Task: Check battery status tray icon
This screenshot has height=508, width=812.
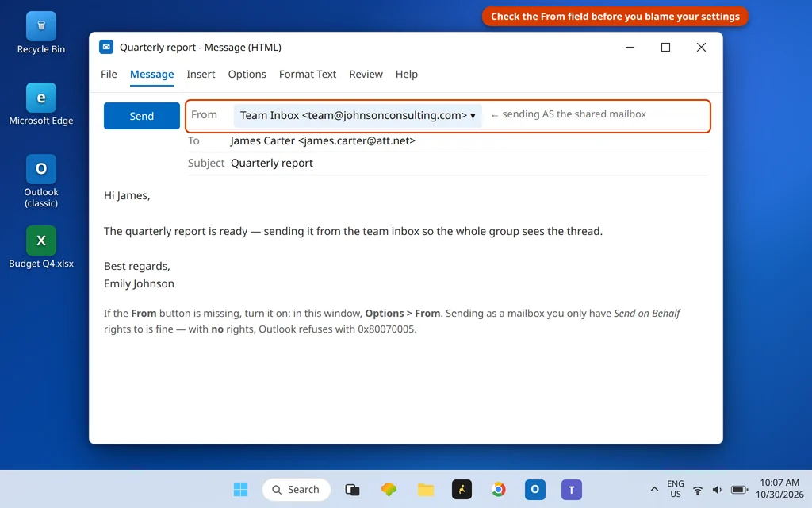Action: pos(739,490)
